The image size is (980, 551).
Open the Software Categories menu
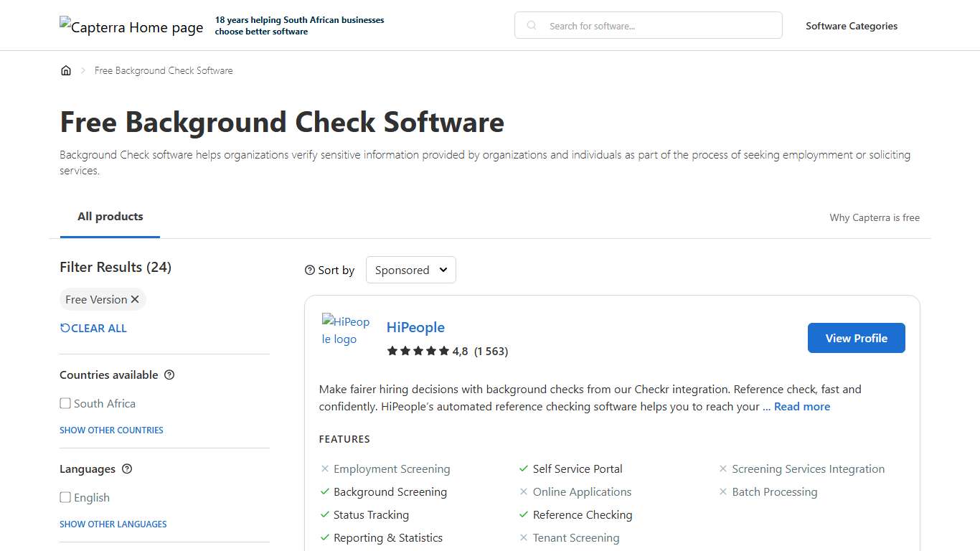(x=852, y=25)
